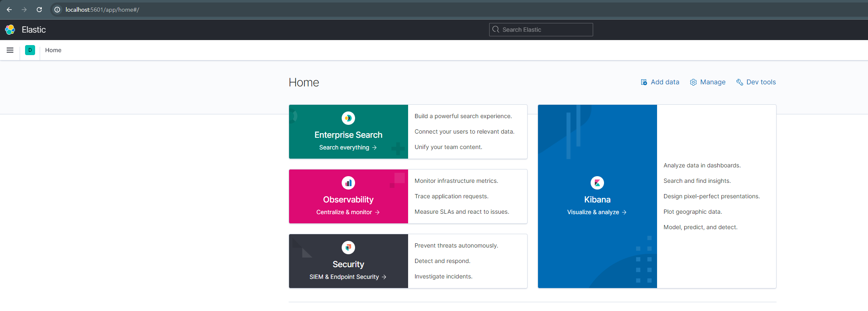
Task: Click the Enterprise Search logo icon
Action: 348,118
